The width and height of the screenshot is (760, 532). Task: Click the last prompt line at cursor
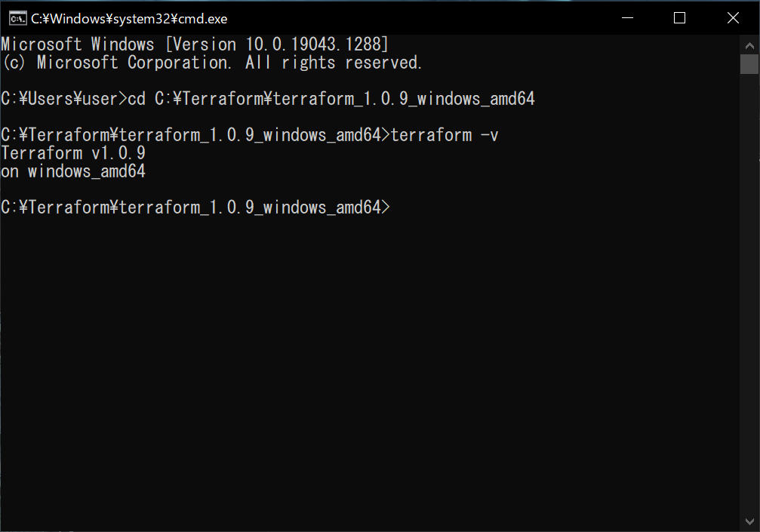click(195, 208)
